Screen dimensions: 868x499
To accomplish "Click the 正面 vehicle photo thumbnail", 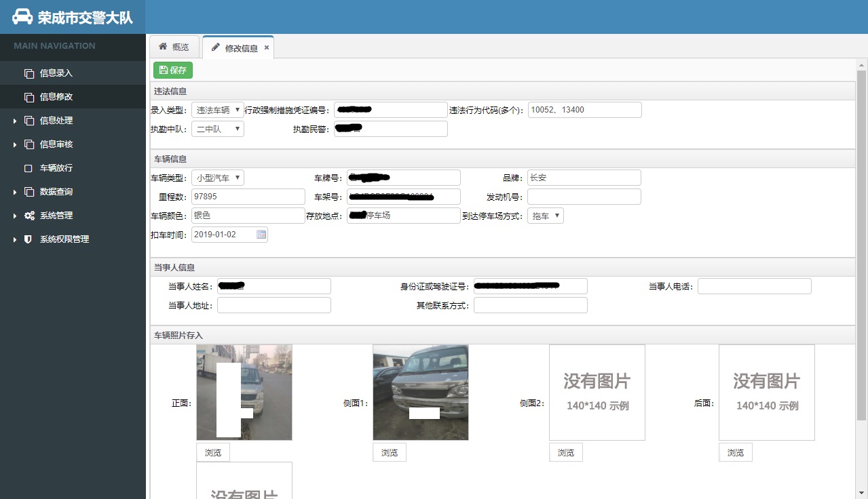I will tap(244, 393).
